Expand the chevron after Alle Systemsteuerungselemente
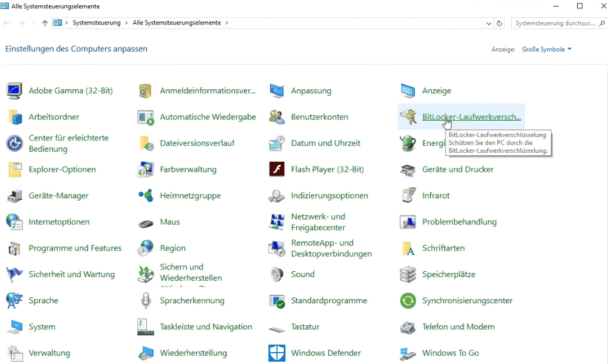The image size is (608, 364). (x=227, y=23)
